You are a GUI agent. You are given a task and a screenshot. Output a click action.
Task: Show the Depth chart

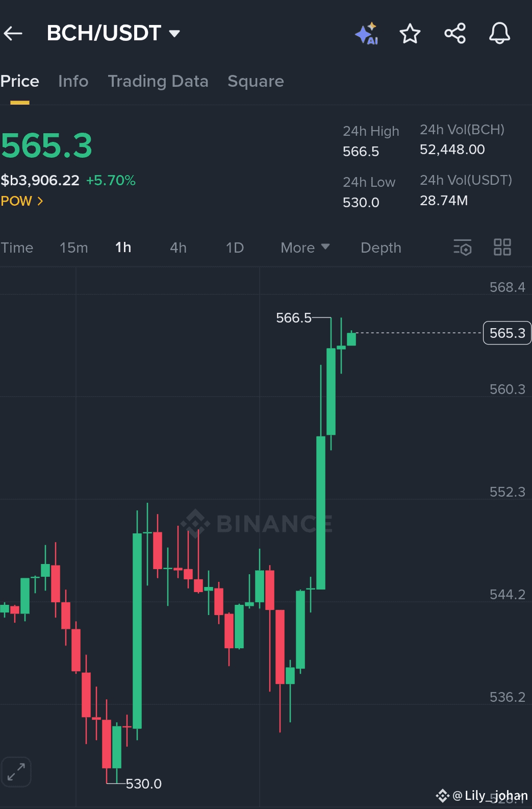point(381,248)
